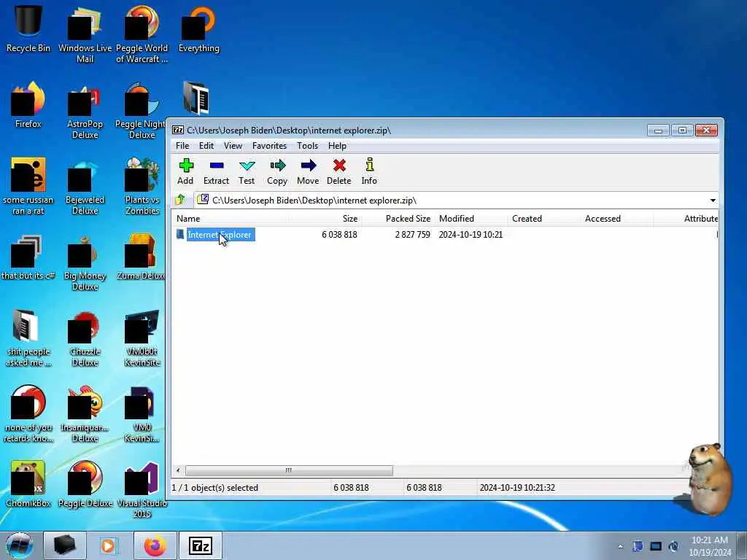The height and width of the screenshot is (560, 747).
Task: Select the ChomikBox desktop icon
Action: [x=28, y=484]
